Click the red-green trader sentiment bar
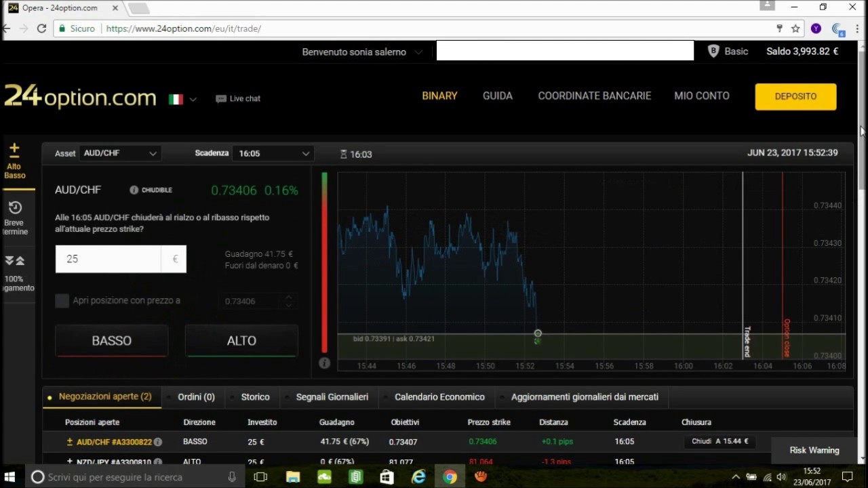 pyautogui.click(x=324, y=262)
